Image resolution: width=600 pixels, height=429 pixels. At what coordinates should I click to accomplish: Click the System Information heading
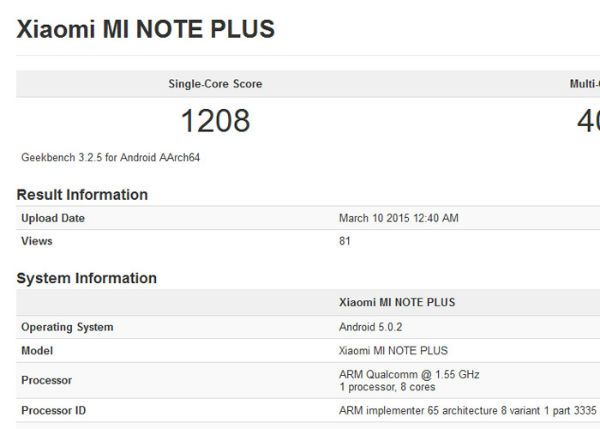coord(87,278)
